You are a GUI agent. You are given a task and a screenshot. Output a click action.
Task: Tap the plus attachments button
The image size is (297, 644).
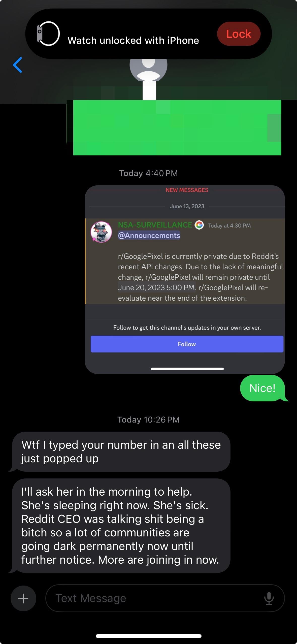[23, 598]
